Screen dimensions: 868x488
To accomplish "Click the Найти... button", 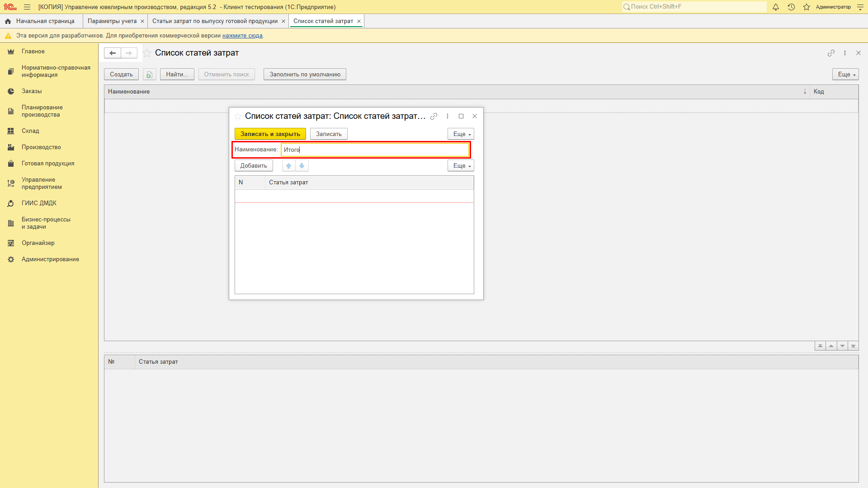I will click(177, 75).
